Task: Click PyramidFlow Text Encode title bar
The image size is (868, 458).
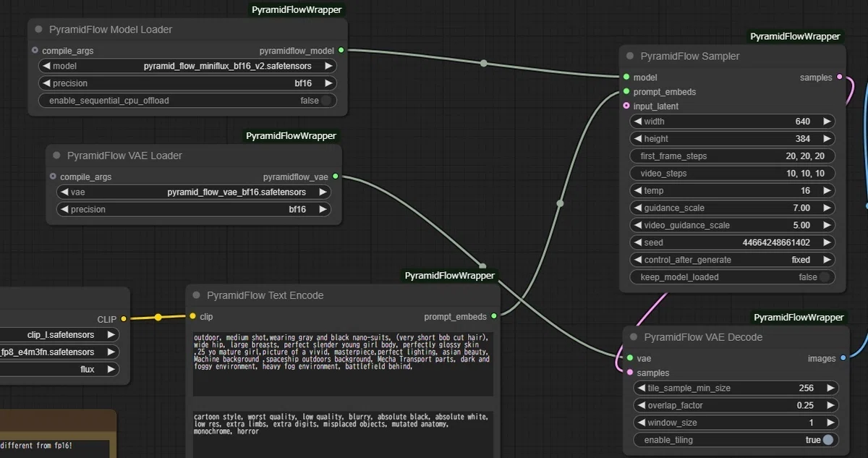Action: 343,295
